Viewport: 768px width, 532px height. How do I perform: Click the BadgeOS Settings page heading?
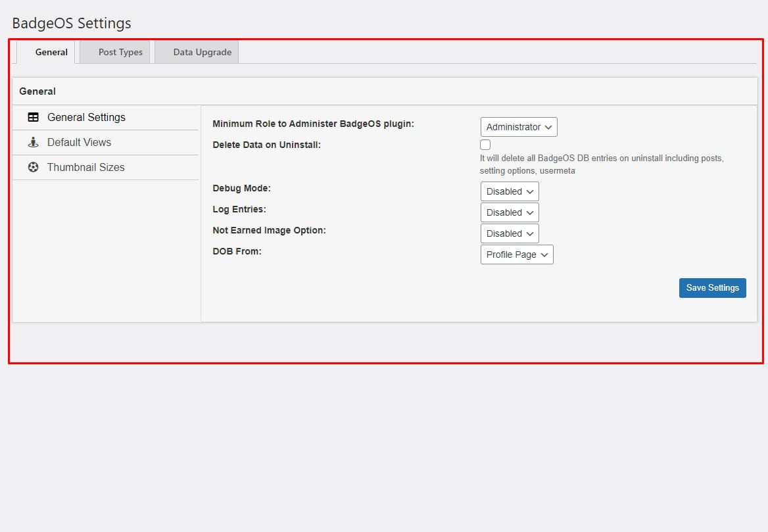pyautogui.click(x=72, y=23)
